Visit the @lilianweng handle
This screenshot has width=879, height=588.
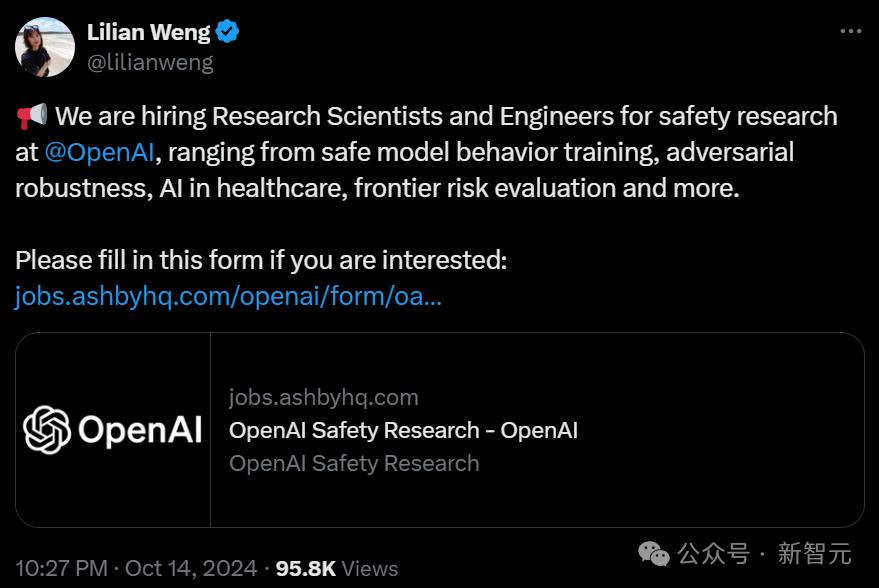pyautogui.click(x=150, y=62)
